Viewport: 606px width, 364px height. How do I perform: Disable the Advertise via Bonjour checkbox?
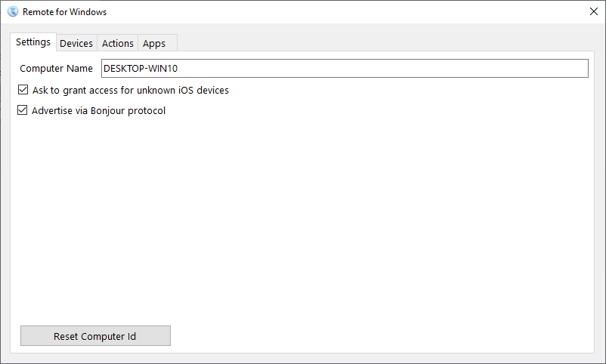coord(23,110)
